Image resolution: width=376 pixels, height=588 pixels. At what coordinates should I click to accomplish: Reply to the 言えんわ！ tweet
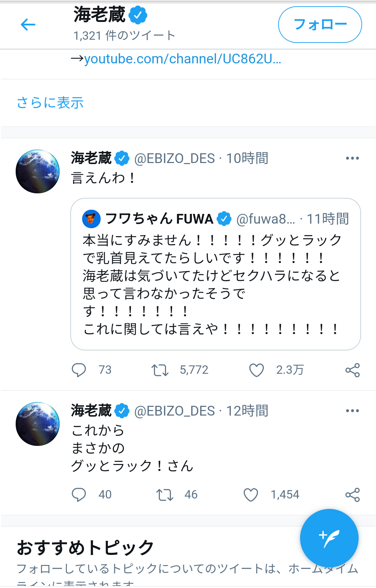(x=79, y=370)
